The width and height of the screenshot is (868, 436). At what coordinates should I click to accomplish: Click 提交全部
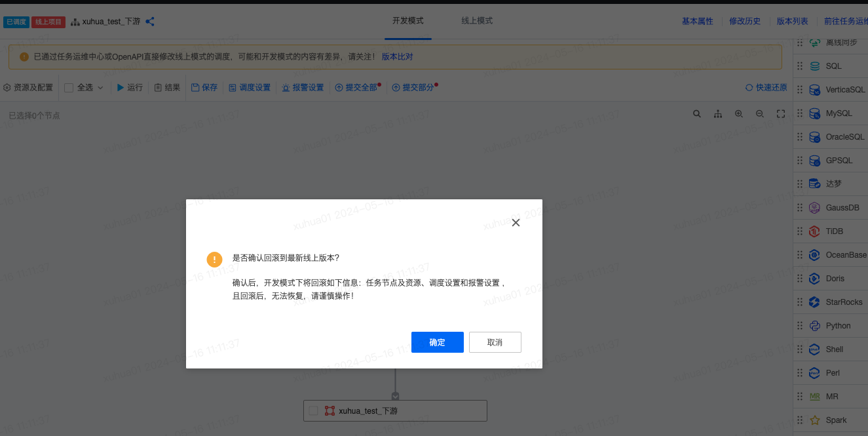coord(356,87)
